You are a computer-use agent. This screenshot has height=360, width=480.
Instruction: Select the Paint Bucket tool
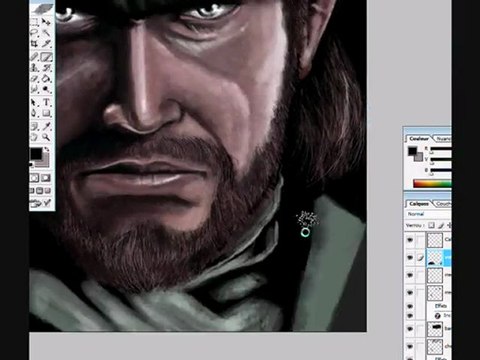(47, 79)
